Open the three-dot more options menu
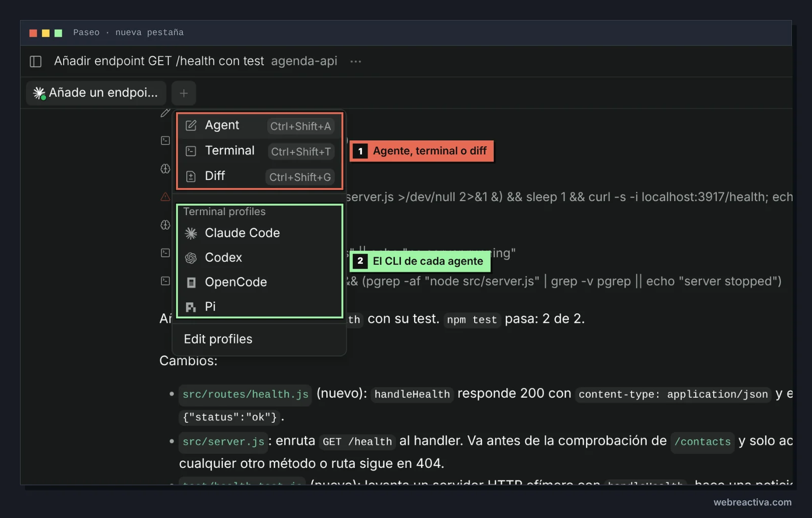The width and height of the screenshot is (812, 518). tap(356, 61)
